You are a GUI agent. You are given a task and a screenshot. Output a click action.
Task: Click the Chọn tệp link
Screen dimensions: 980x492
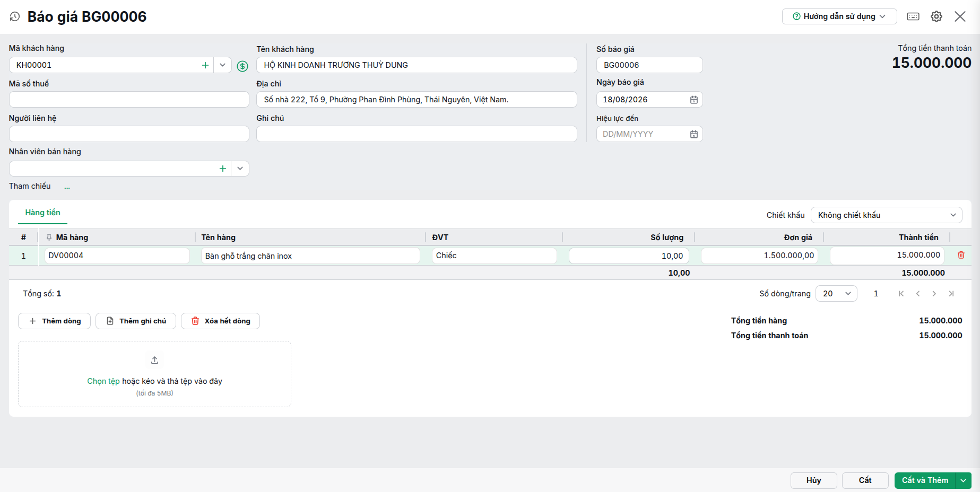click(103, 381)
